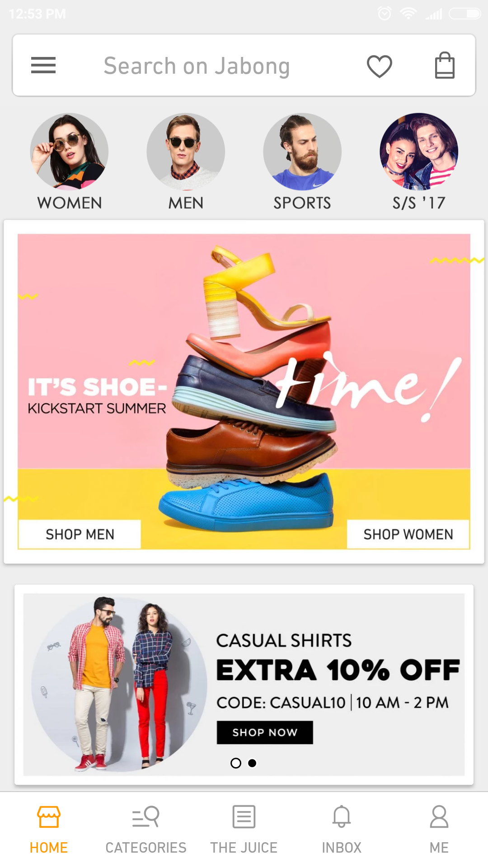Open the S/S '17 collection circle
Screen dimensions: 488x868
(x=419, y=152)
